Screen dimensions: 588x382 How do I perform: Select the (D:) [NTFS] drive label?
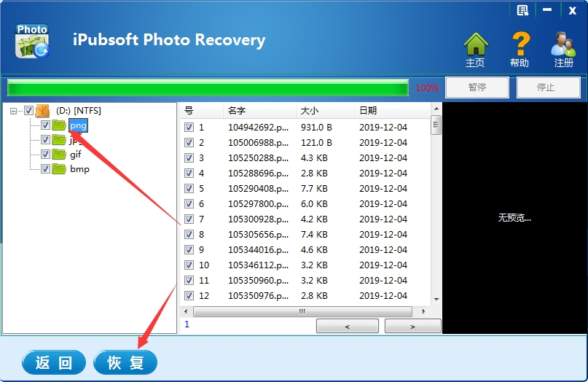(x=79, y=111)
